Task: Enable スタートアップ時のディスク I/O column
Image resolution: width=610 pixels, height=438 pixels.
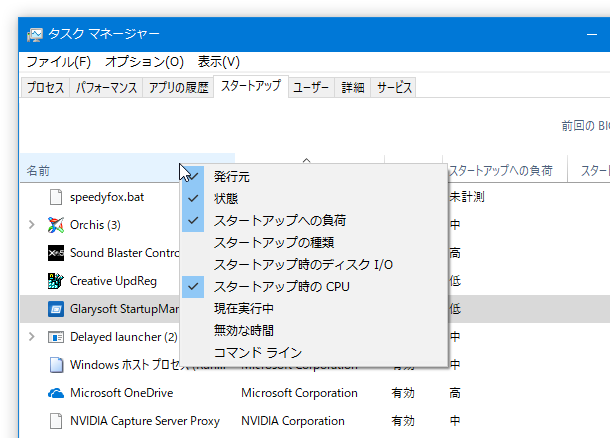Action: pos(314,265)
